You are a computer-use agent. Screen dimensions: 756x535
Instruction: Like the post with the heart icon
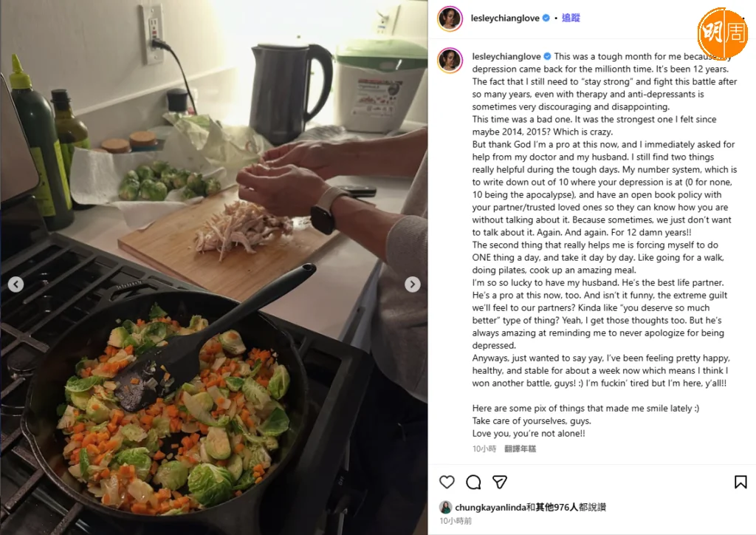tap(447, 482)
